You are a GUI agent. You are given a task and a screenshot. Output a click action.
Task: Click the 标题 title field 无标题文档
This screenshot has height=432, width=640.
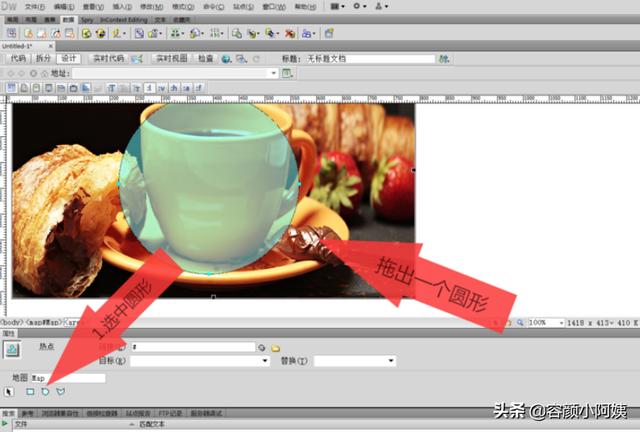pos(370,59)
